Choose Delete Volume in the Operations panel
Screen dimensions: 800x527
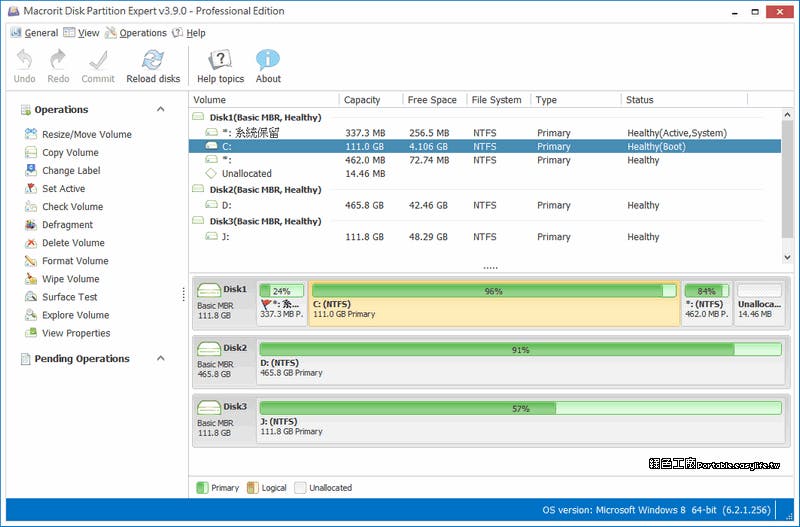click(x=73, y=243)
